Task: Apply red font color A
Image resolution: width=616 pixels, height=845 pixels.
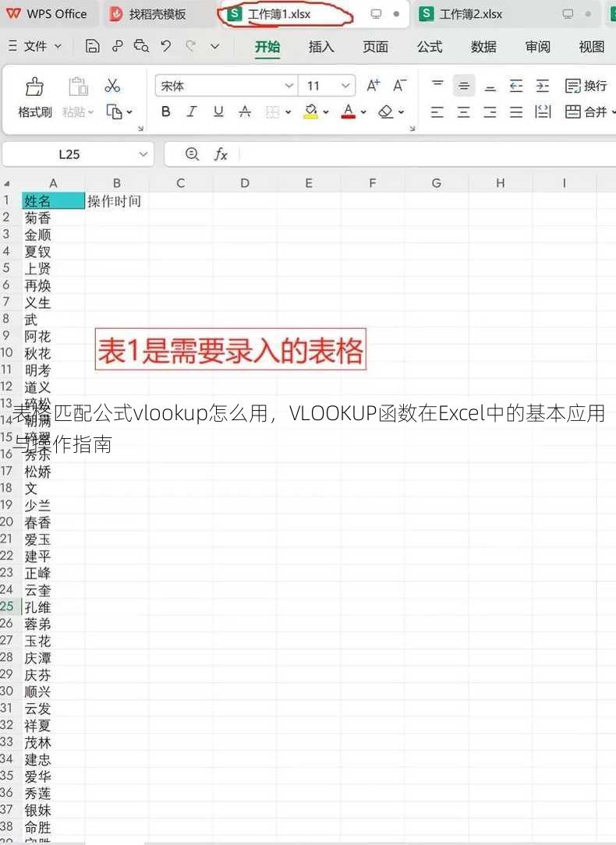Action: pyautogui.click(x=348, y=111)
